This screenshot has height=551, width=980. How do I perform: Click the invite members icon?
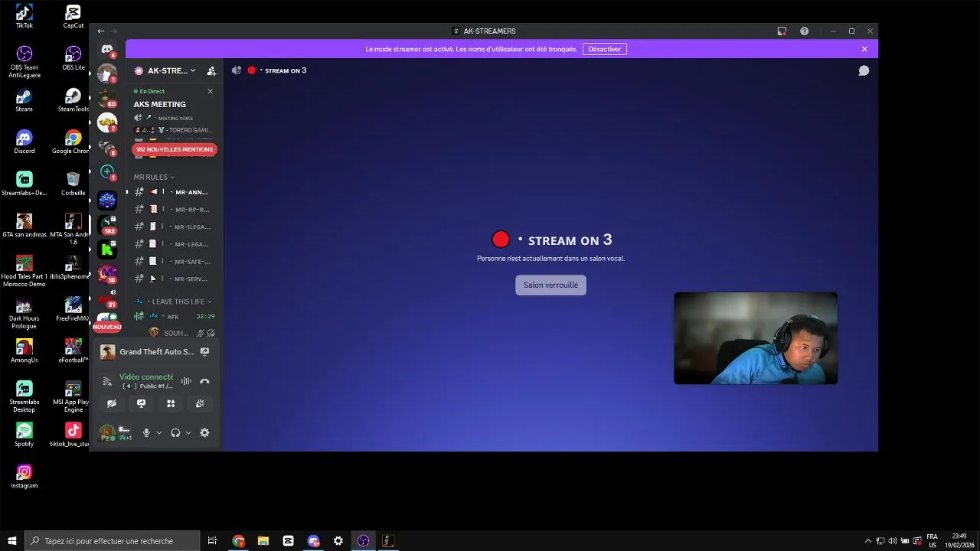[211, 70]
